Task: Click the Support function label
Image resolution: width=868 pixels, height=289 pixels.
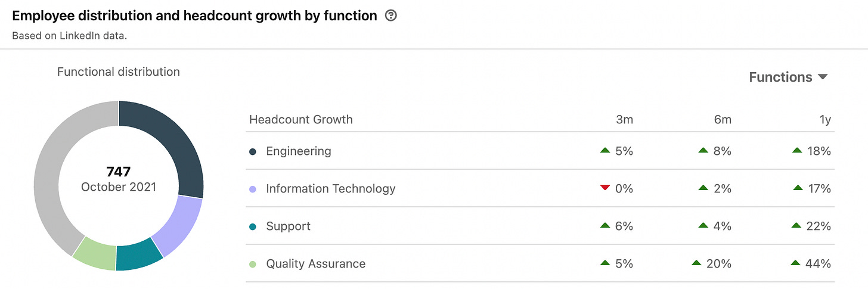Action: [289, 226]
